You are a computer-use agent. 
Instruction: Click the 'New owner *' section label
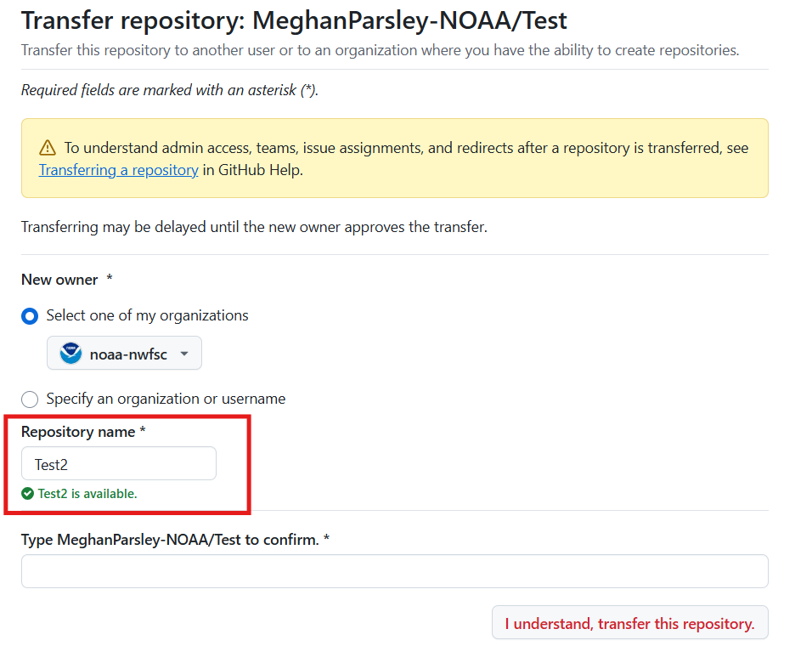67,280
